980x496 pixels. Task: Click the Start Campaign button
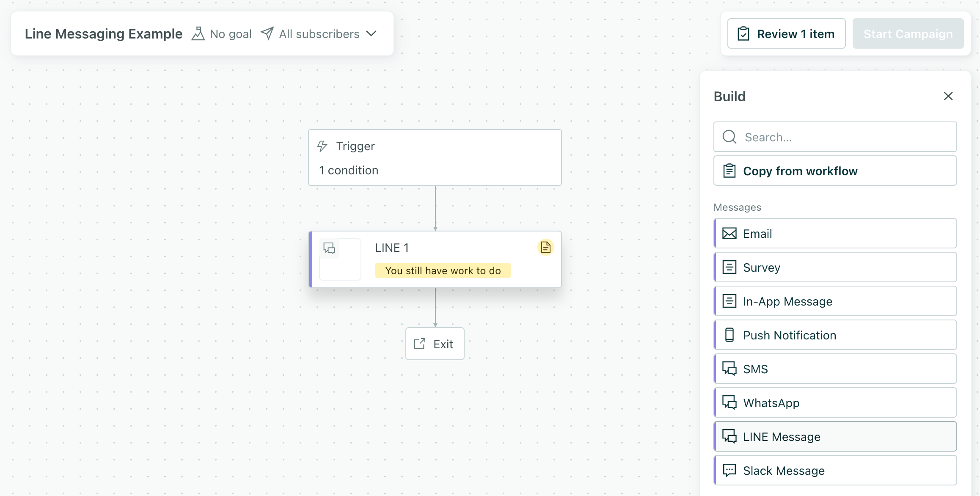tap(908, 33)
